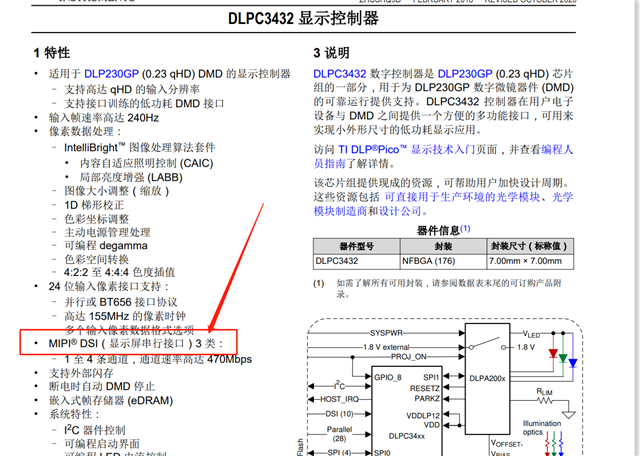
Task: Click the line 并行或 BT656 接口协议
Action: click(121, 303)
